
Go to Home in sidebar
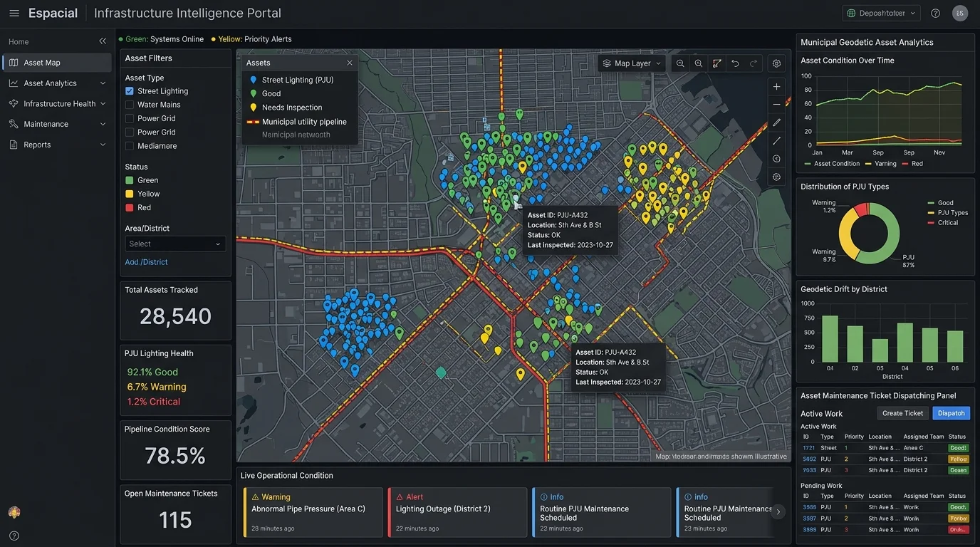pos(19,42)
